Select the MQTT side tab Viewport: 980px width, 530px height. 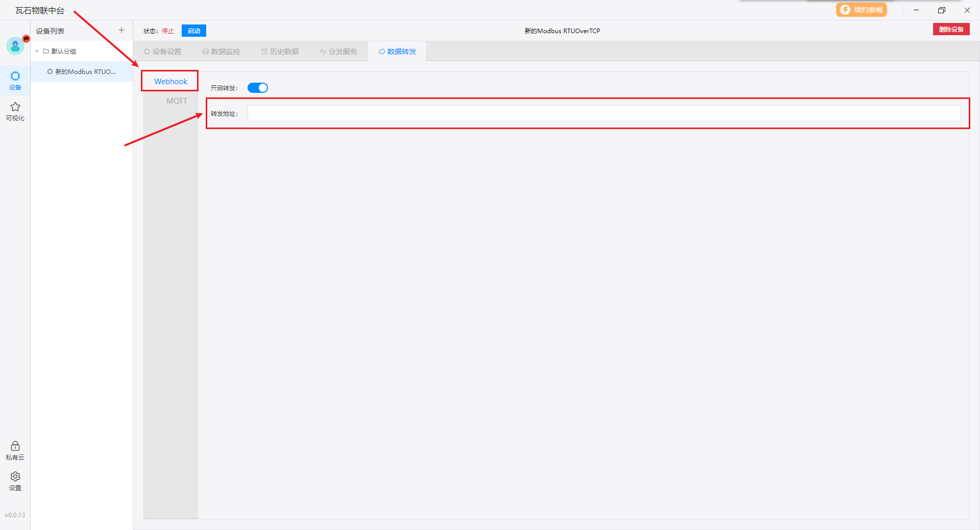[177, 101]
